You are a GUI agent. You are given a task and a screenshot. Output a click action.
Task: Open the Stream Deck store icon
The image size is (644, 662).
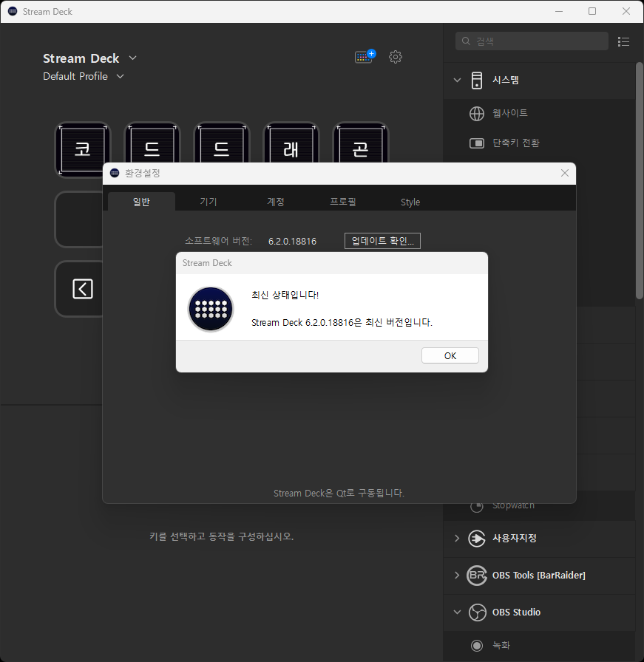[365, 57]
